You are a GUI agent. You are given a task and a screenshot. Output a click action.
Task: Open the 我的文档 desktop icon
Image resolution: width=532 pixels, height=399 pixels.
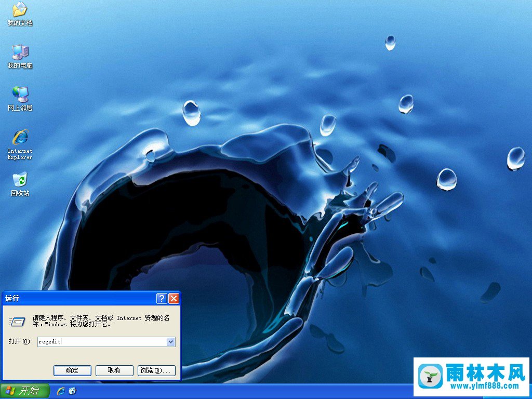click(20, 14)
